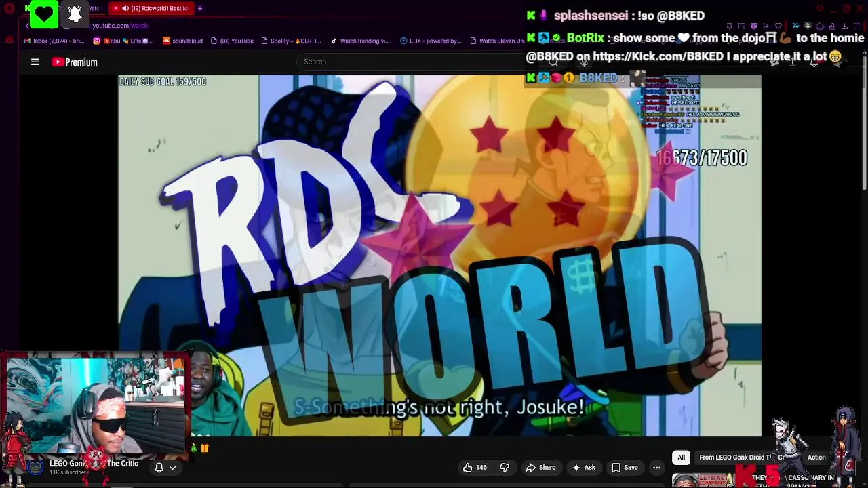Go back using the browser back arrow
Viewport: 868px width, 488px height.
28,26
